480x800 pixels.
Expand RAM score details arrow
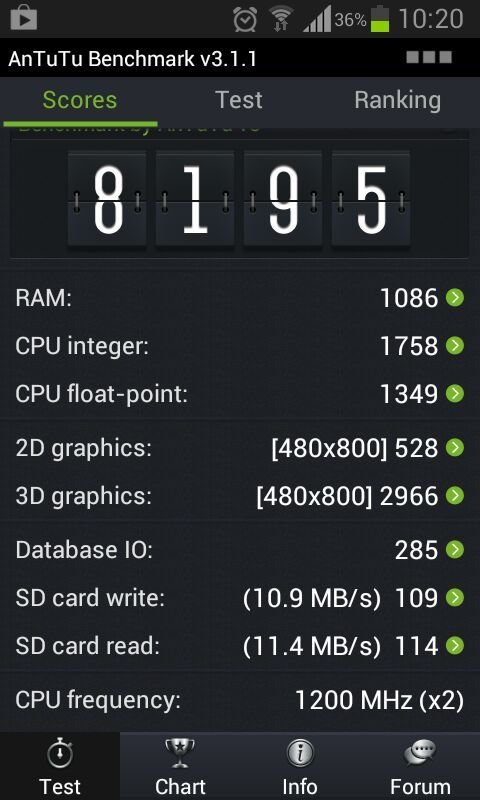tap(454, 297)
